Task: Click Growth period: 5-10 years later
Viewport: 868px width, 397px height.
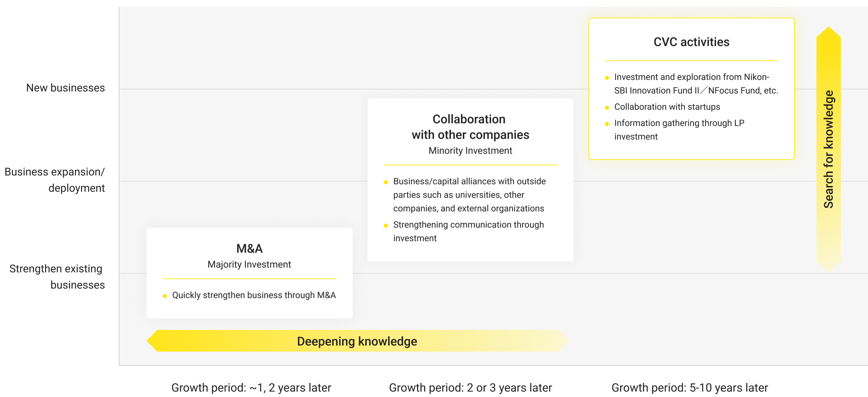Action: [x=690, y=388]
